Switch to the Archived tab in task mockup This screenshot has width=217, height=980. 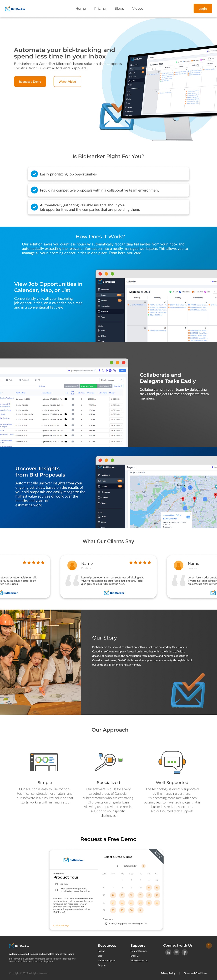coord(24,380)
